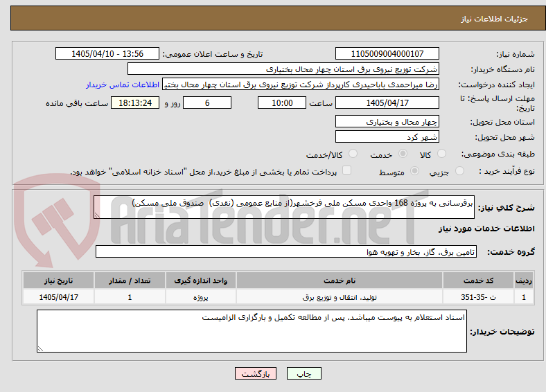
Task: Select the جزیی purchase type radio
Action: [459, 170]
